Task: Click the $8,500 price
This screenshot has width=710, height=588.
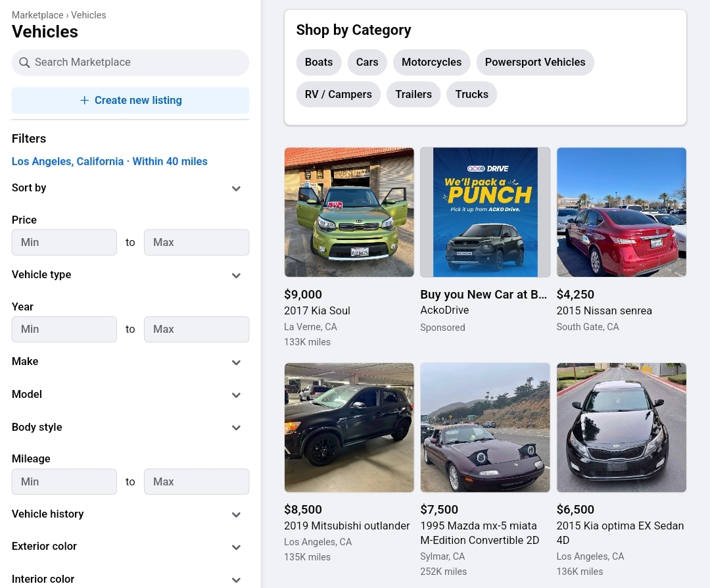Action: [303, 510]
